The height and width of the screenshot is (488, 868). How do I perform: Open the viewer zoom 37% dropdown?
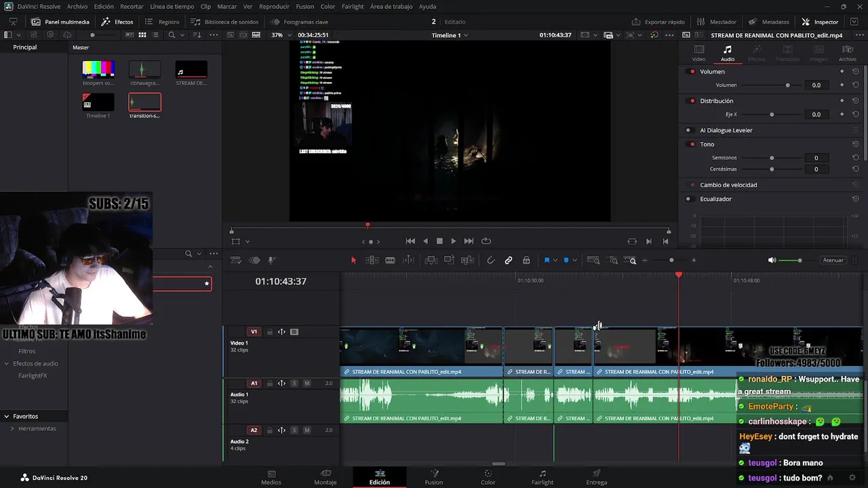click(281, 35)
